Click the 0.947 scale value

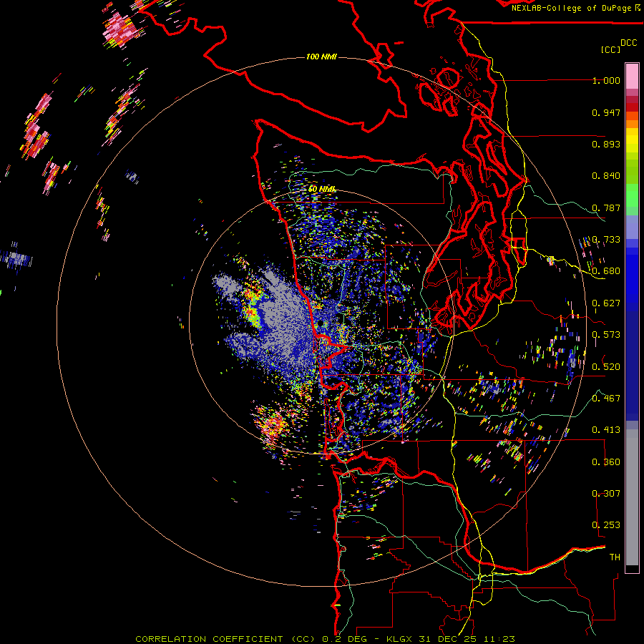(x=606, y=112)
